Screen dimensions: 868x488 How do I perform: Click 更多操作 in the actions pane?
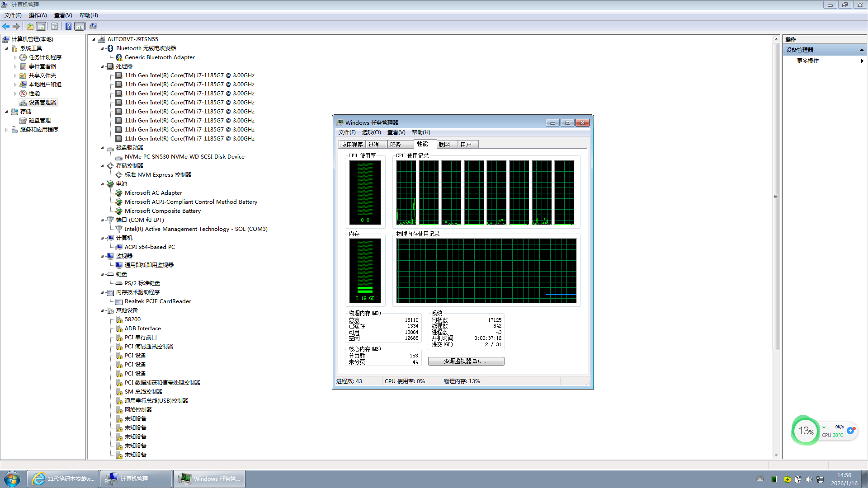[808, 61]
